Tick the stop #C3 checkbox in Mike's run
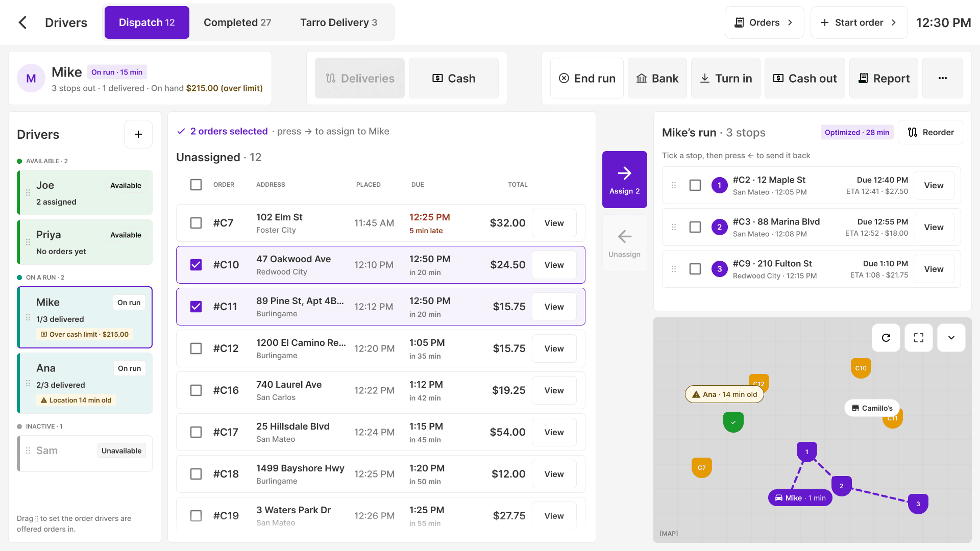The height and width of the screenshot is (551, 980). [x=695, y=227]
